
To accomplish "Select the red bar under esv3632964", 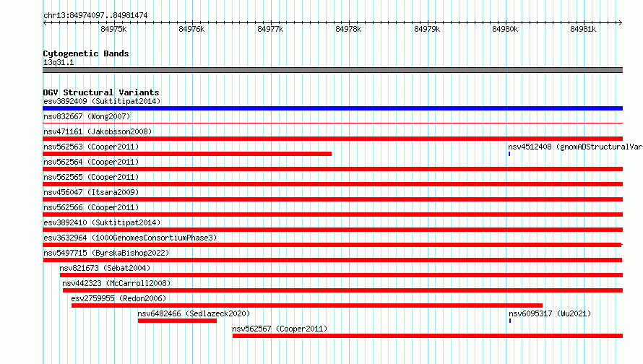I will pyautogui.click(x=332, y=245).
